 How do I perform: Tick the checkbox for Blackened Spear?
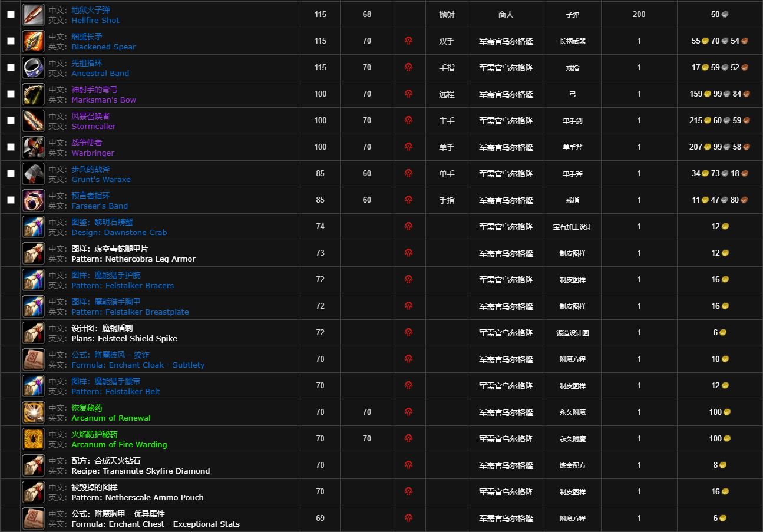tap(11, 41)
